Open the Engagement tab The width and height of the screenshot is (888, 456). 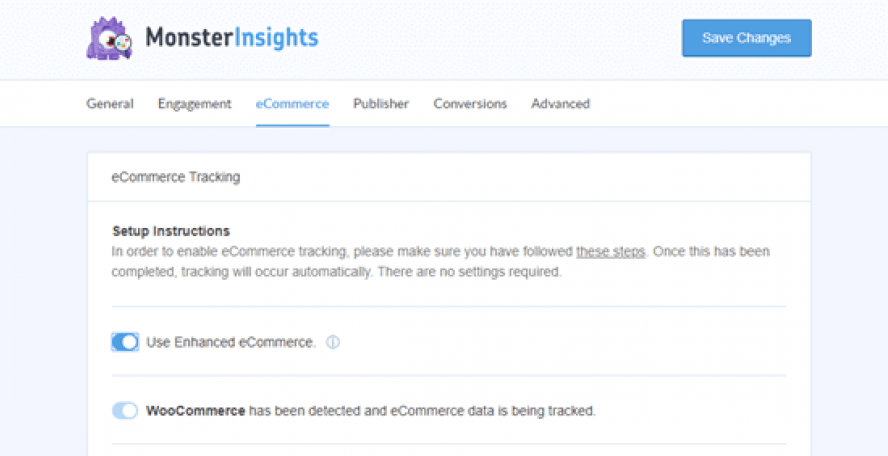click(195, 104)
